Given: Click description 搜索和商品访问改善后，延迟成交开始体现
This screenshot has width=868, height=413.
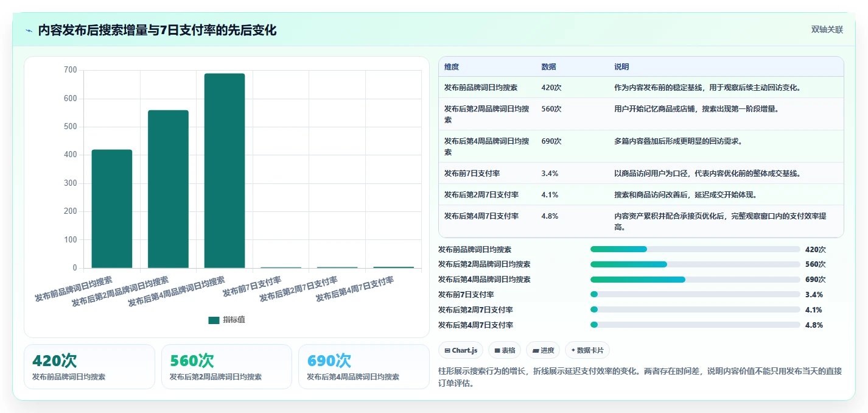Looking at the screenshot, I should click(685, 195).
